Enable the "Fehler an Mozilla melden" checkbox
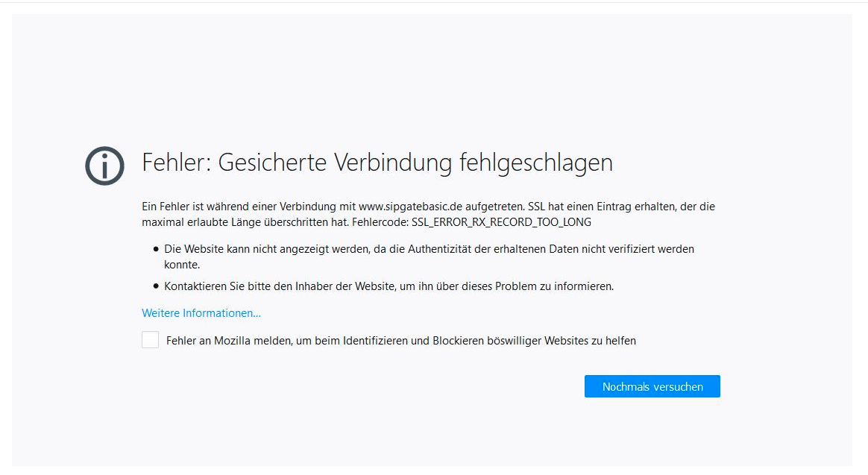The image size is (868, 475). pos(151,340)
